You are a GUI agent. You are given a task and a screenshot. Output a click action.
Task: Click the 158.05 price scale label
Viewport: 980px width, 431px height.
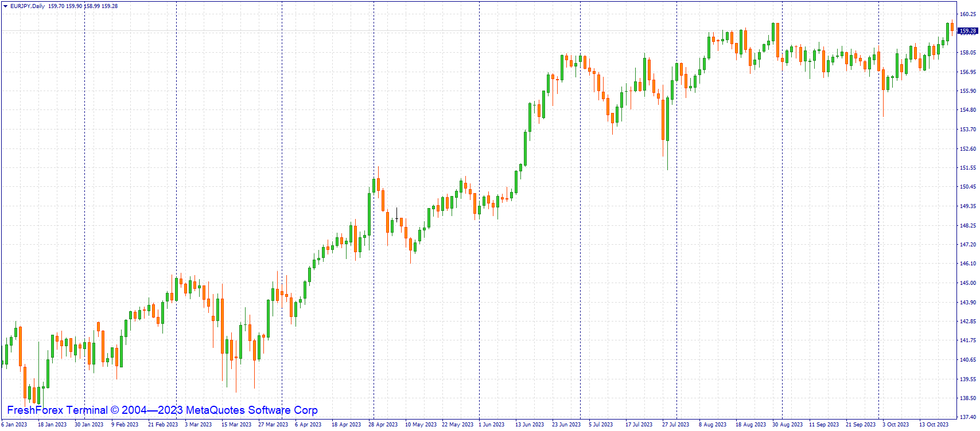click(x=967, y=53)
